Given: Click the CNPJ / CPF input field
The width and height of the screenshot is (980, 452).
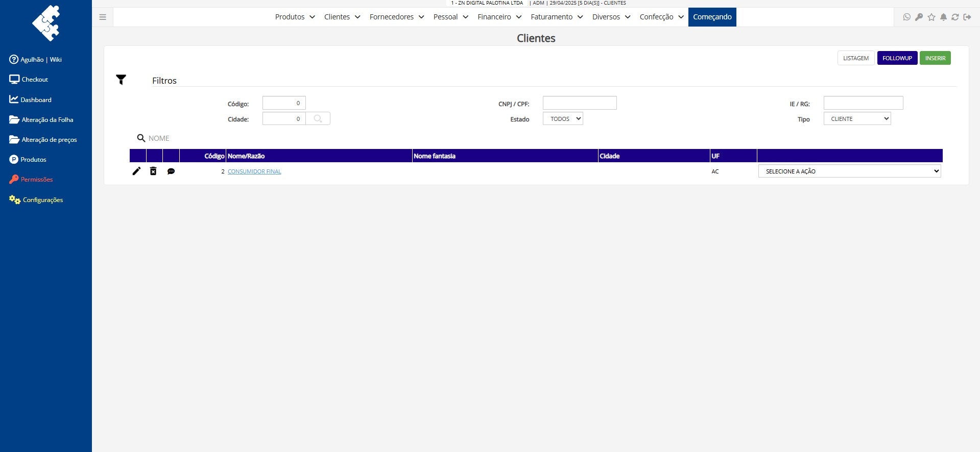Looking at the screenshot, I should tap(580, 103).
